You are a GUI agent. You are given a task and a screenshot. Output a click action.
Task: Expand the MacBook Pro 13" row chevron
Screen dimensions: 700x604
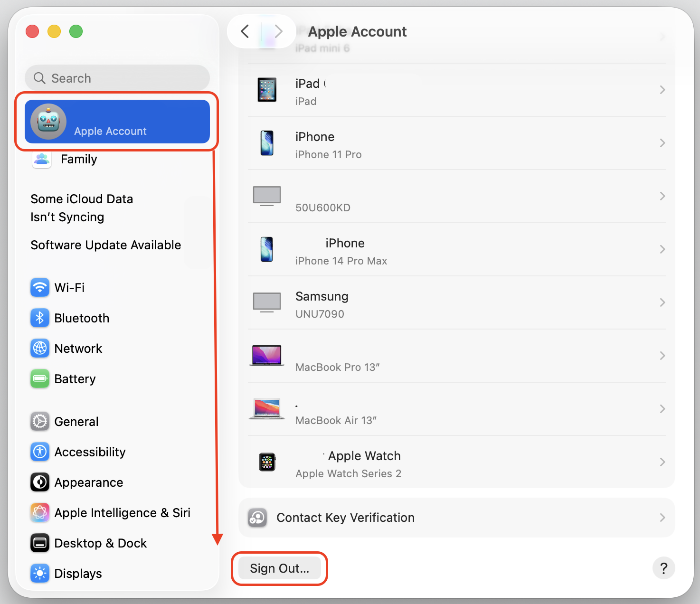point(662,356)
